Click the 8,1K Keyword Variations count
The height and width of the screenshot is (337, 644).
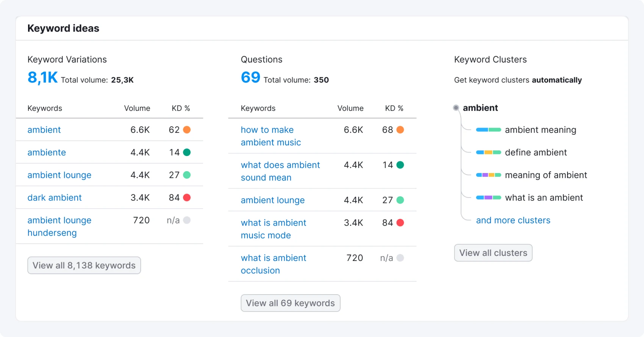tap(42, 78)
